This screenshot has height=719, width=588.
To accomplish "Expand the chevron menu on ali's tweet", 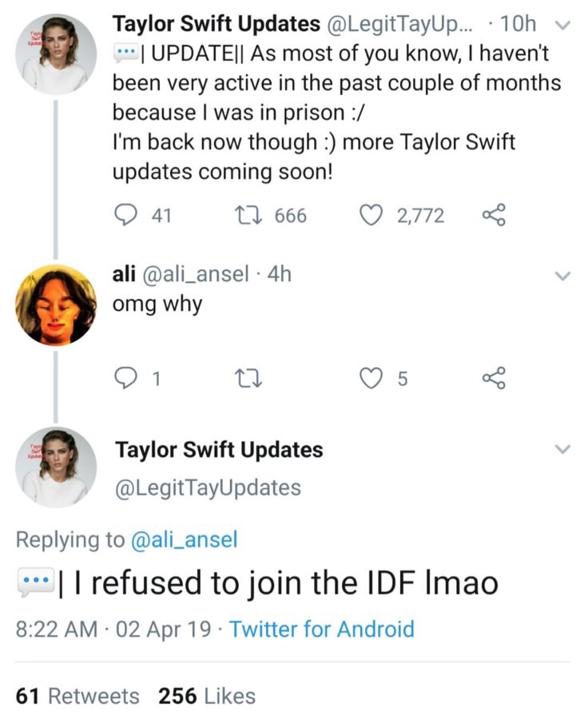I will coord(563,276).
